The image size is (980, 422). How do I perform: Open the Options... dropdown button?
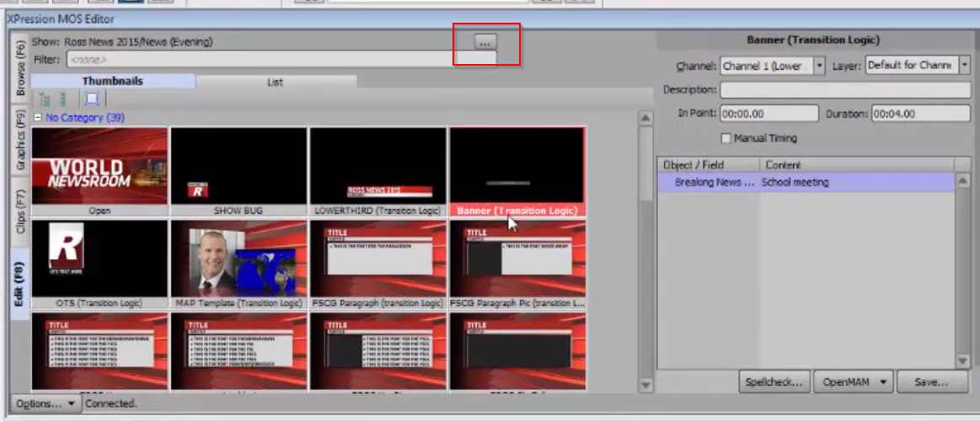click(x=46, y=403)
